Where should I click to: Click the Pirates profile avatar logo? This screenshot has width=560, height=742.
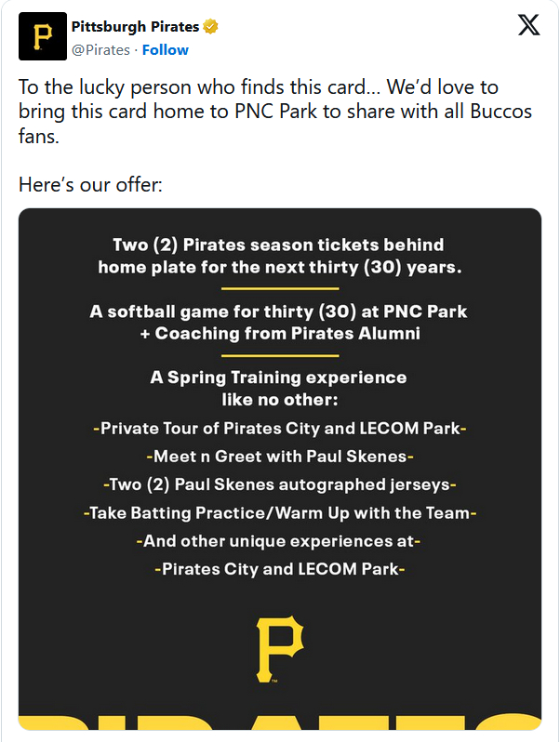(42, 36)
